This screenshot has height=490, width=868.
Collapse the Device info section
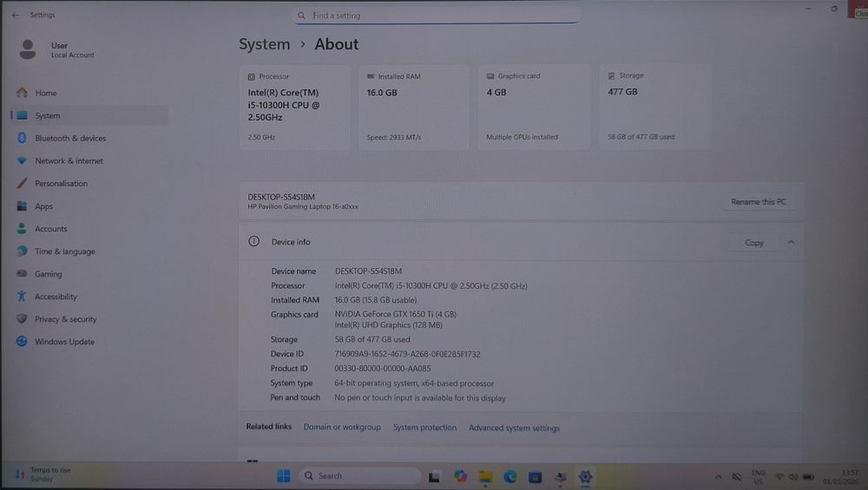pyautogui.click(x=791, y=242)
